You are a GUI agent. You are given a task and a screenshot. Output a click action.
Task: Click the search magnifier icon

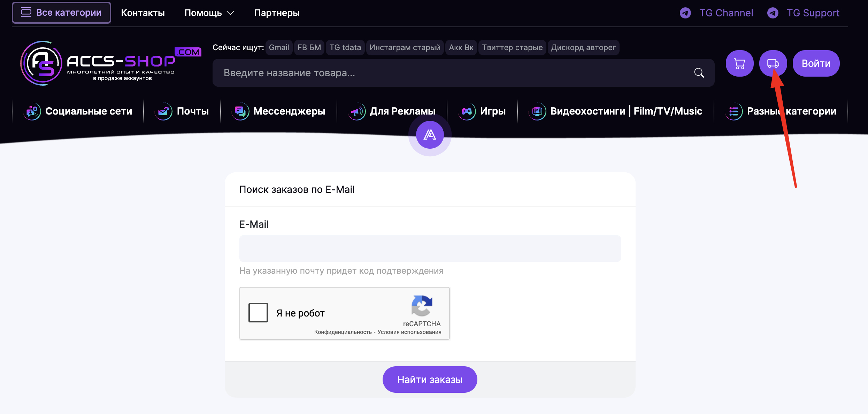point(699,73)
